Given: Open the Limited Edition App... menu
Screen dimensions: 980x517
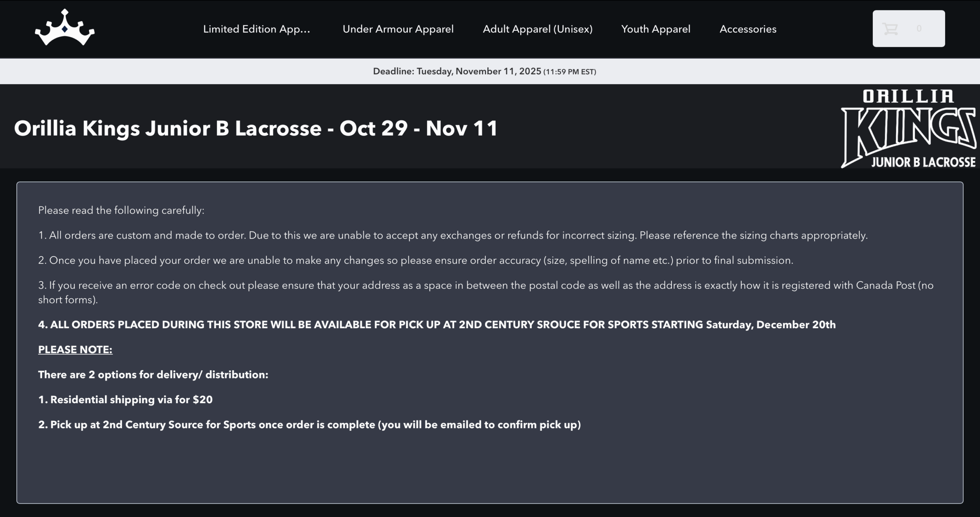Looking at the screenshot, I should (256, 29).
